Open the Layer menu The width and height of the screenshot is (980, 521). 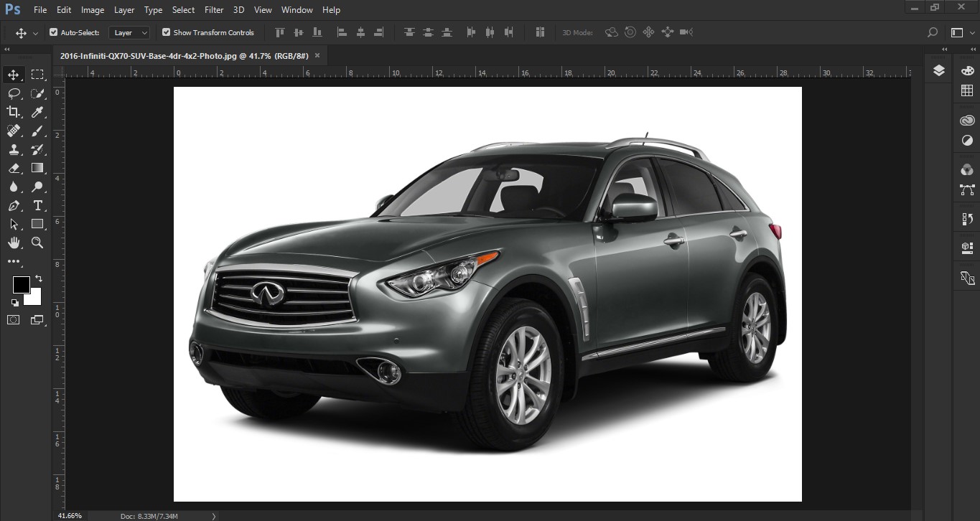click(x=124, y=10)
